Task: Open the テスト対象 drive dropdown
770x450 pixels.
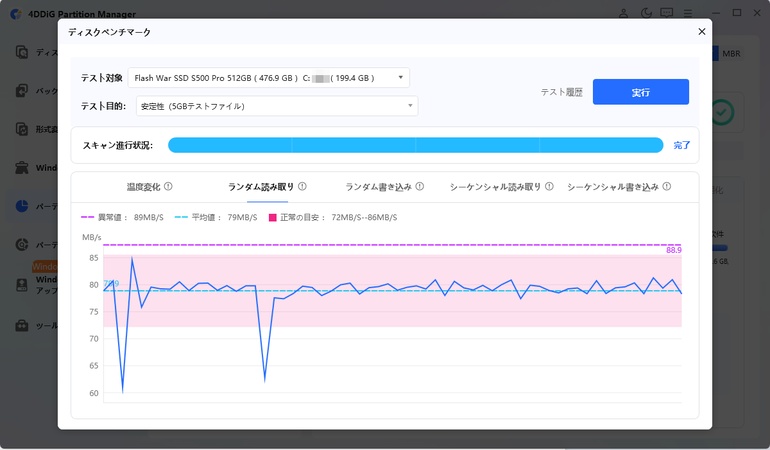Action: 269,78
